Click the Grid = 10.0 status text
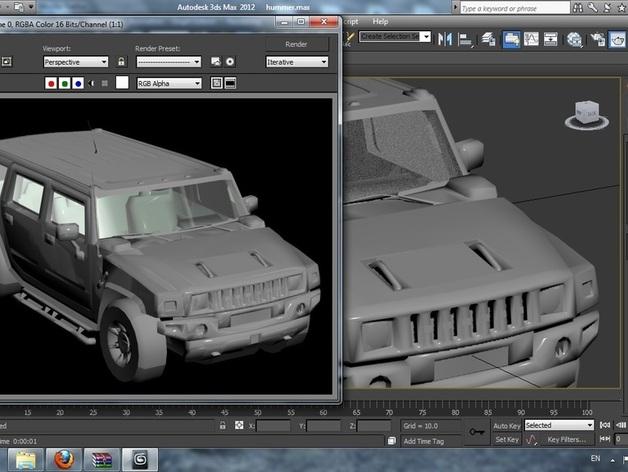Image resolution: width=628 pixels, height=472 pixels. [x=421, y=426]
